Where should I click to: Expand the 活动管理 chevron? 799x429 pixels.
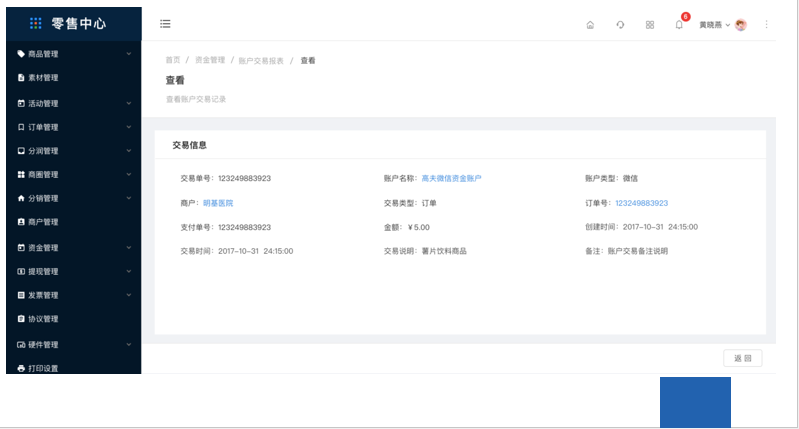click(128, 103)
